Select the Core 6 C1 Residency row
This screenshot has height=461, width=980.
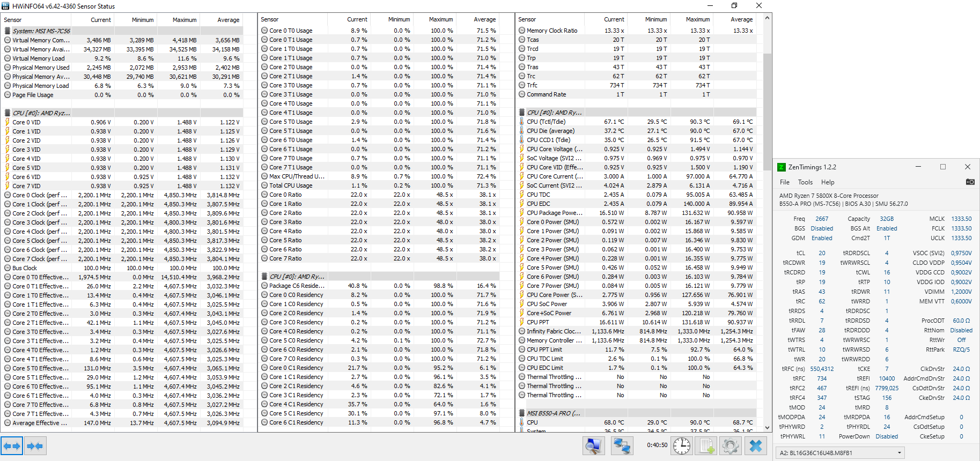380,422
